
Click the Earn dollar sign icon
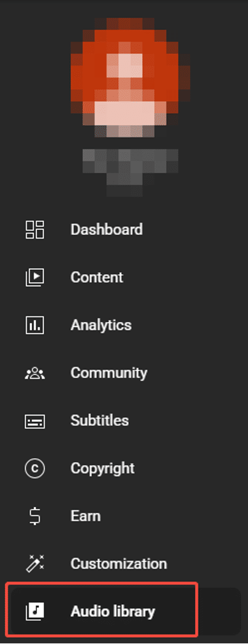pos(35,516)
